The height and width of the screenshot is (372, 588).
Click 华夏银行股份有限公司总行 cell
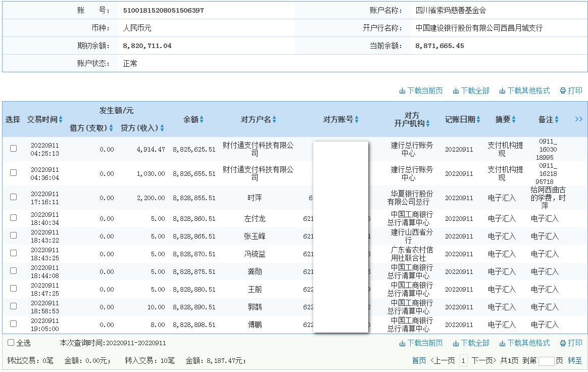click(410, 198)
